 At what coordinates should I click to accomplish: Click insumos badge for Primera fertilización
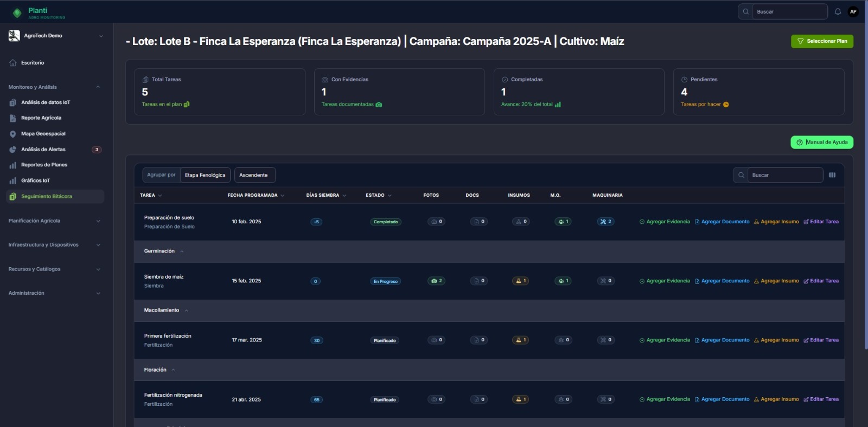click(520, 340)
